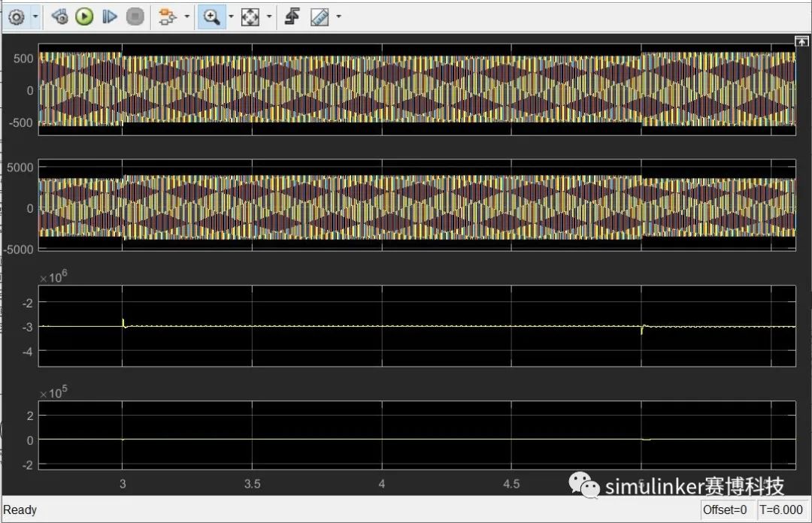Viewport: 812px width, 523px height.
Task: Click the step back button
Action: (x=59, y=17)
